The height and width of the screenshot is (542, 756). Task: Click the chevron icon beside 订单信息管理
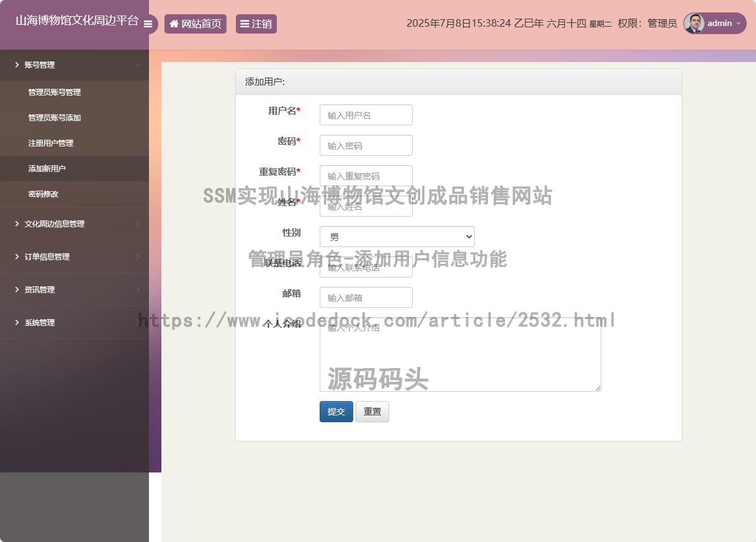click(17, 256)
